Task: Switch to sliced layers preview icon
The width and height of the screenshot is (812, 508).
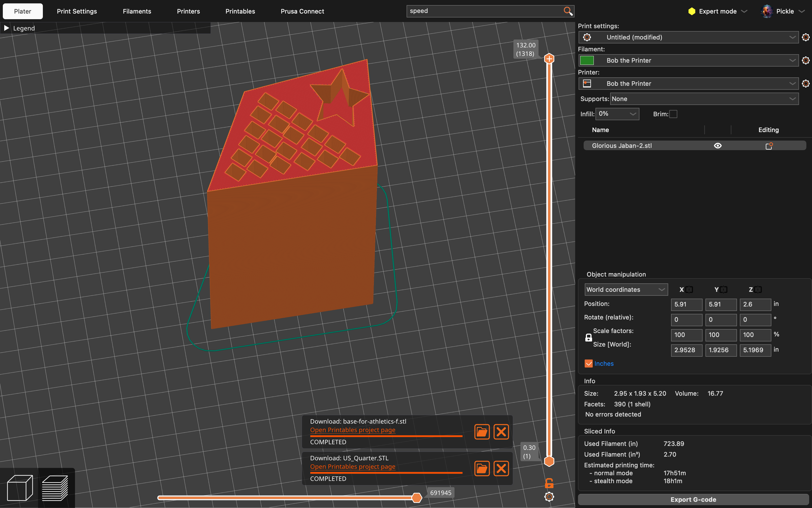Action: click(x=55, y=488)
